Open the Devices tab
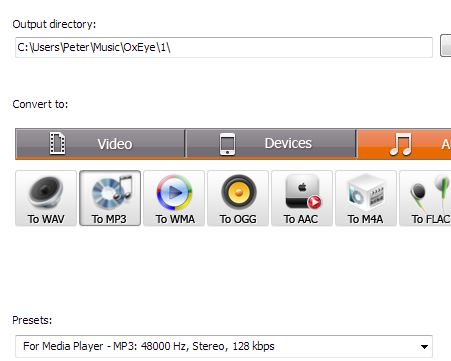Screen dimensions: 451x361 click(x=271, y=144)
